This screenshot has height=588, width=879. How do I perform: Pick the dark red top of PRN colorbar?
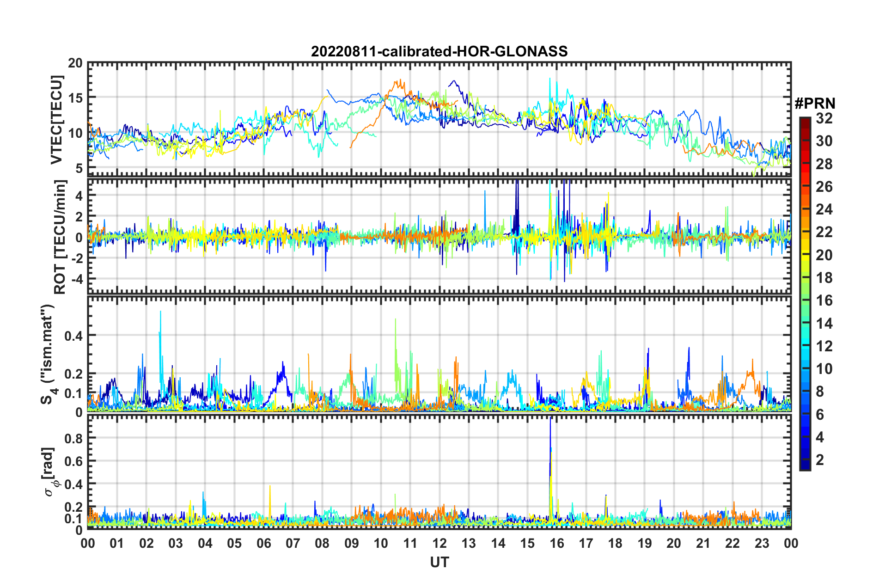click(x=805, y=120)
